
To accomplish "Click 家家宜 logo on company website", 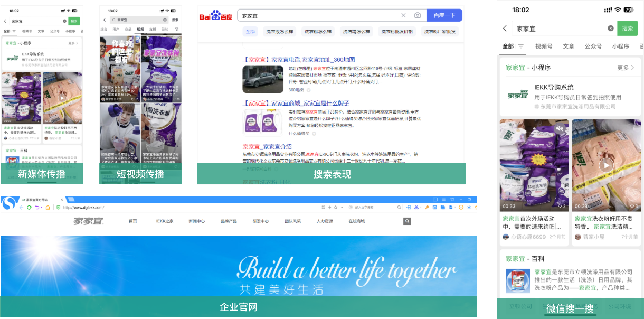I will point(89,221).
